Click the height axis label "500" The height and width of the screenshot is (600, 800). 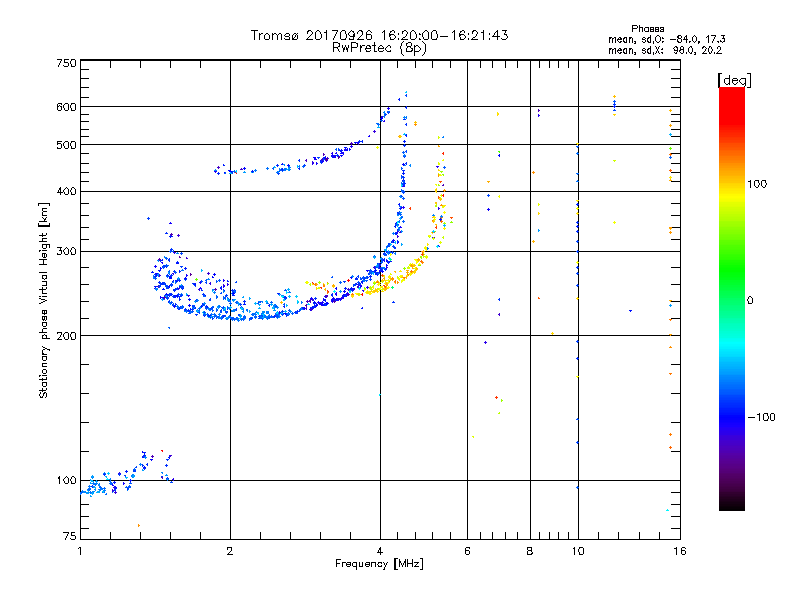pyautogui.click(x=67, y=145)
